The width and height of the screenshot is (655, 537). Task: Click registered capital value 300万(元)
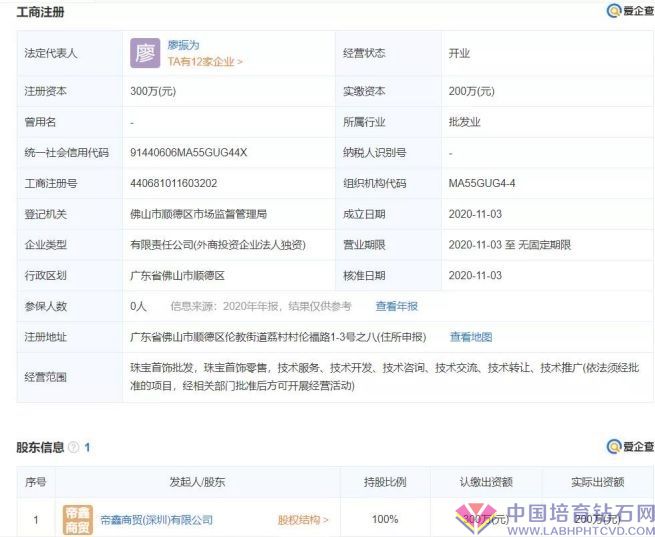pos(153,91)
